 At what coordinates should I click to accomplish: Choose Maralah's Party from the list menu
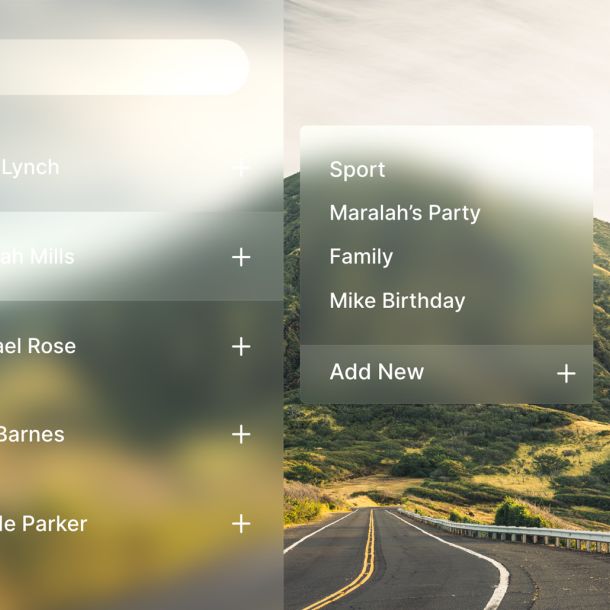click(405, 213)
